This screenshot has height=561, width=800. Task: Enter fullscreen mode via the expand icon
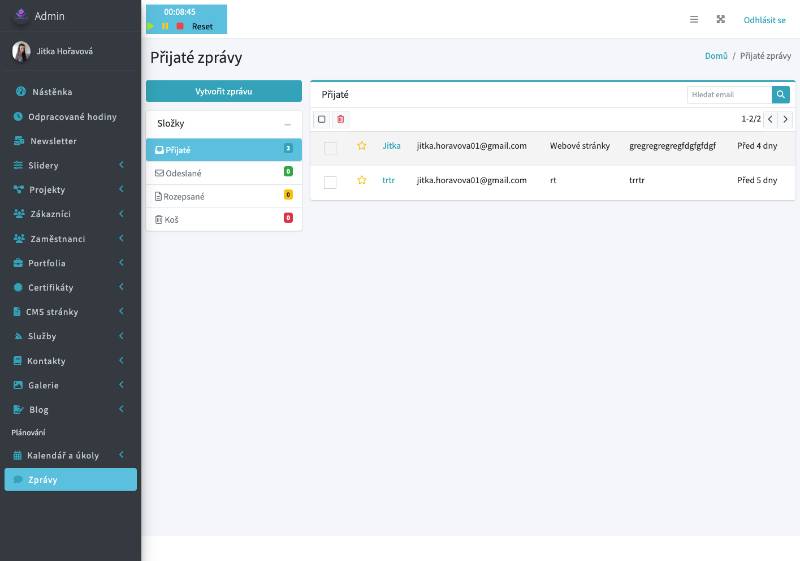pyautogui.click(x=720, y=19)
